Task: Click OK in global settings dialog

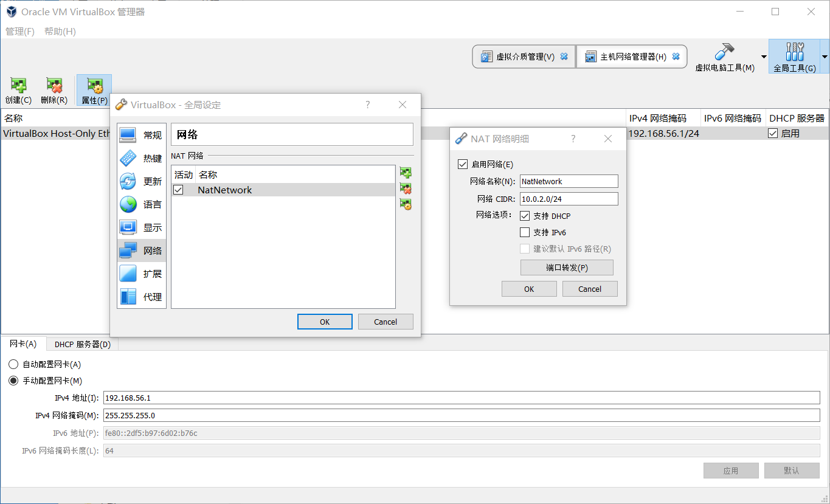Action: tap(325, 322)
